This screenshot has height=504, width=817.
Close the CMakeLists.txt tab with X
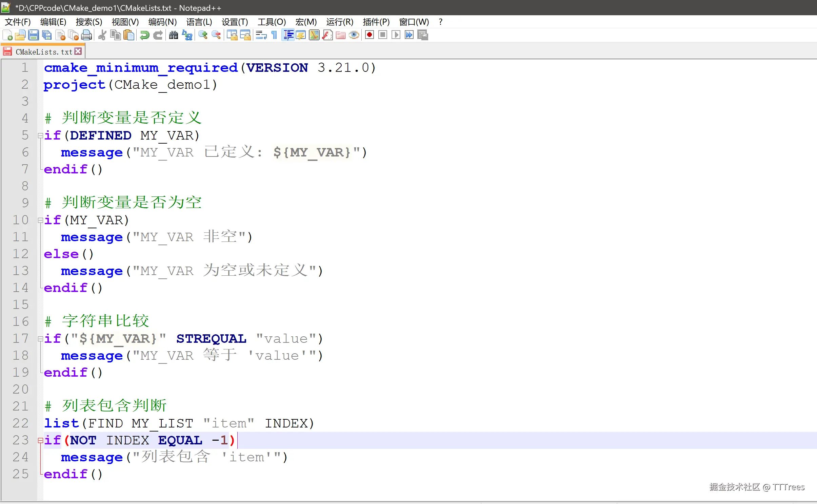[x=78, y=51]
